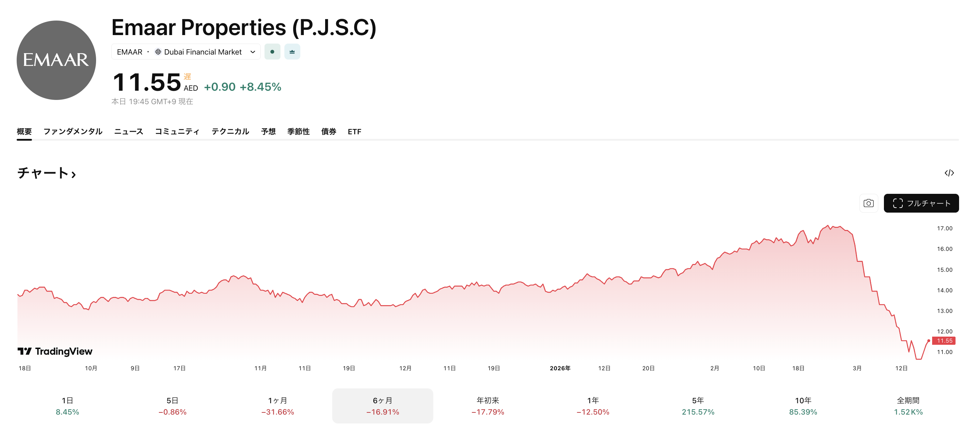The height and width of the screenshot is (433, 980).
Task: Open the テクニカル tab
Action: tap(230, 131)
